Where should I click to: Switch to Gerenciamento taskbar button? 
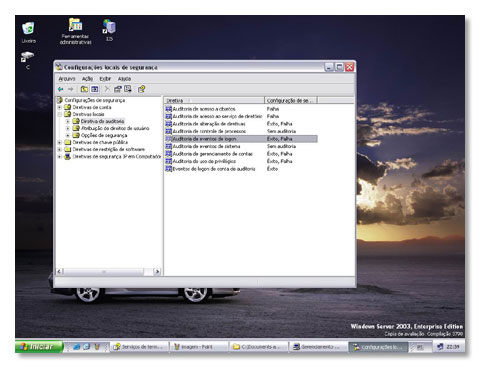pyautogui.click(x=318, y=347)
